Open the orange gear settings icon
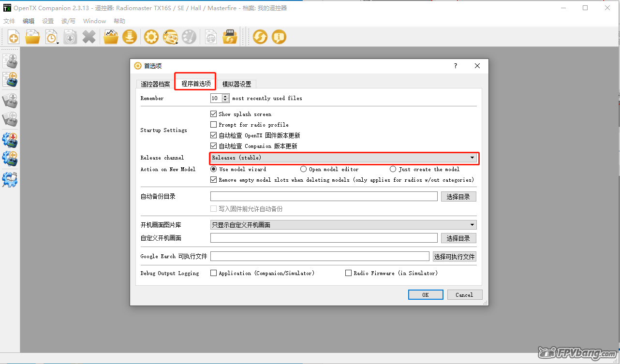The image size is (620, 364). [x=151, y=37]
